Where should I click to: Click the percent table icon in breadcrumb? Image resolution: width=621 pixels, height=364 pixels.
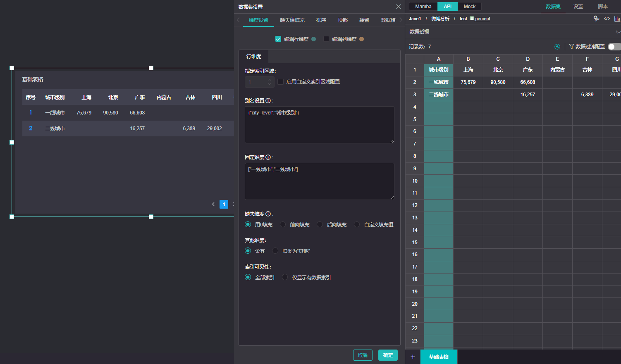click(x=472, y=19)
